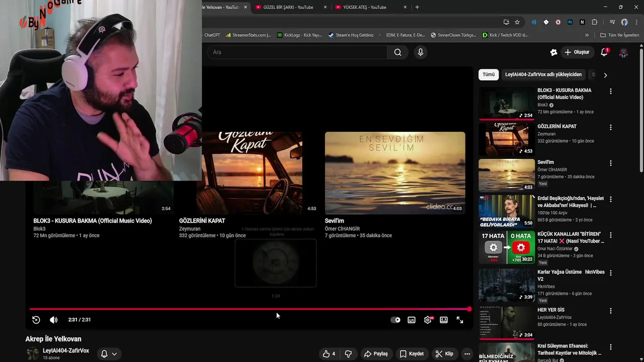Toggle subtitles button in player
644x362 pixels.
click(412, 320)
